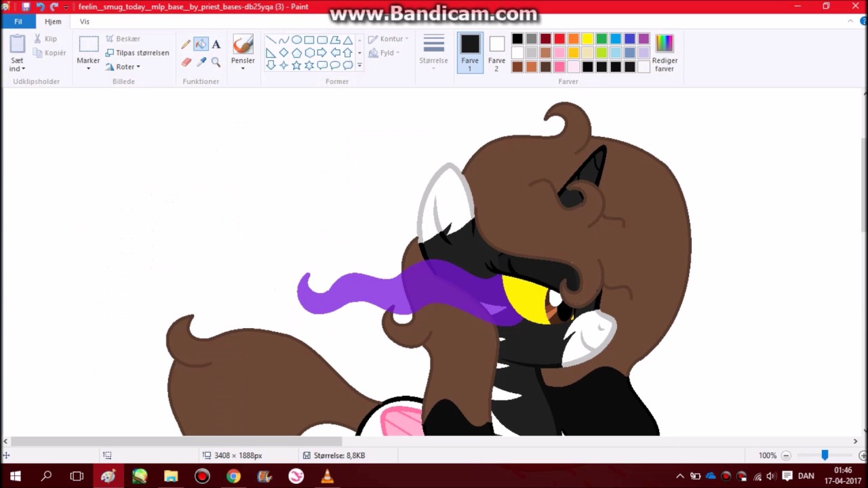Choose the Oval shape
The height and width of the screenshot is (488, 868).
296,40
